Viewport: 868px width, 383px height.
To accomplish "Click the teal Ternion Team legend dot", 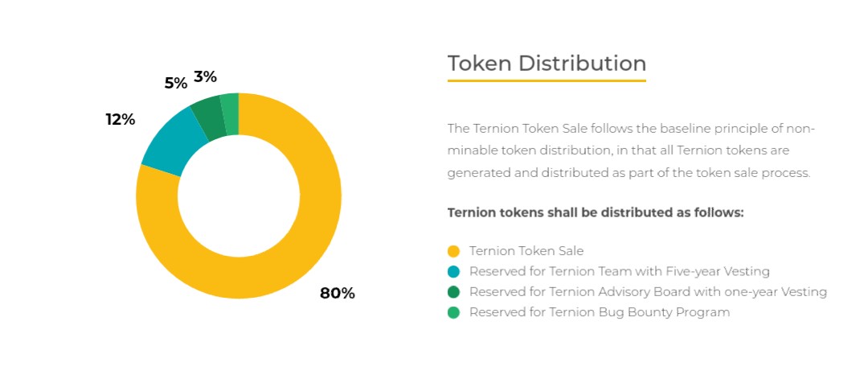I will point(453,272).
